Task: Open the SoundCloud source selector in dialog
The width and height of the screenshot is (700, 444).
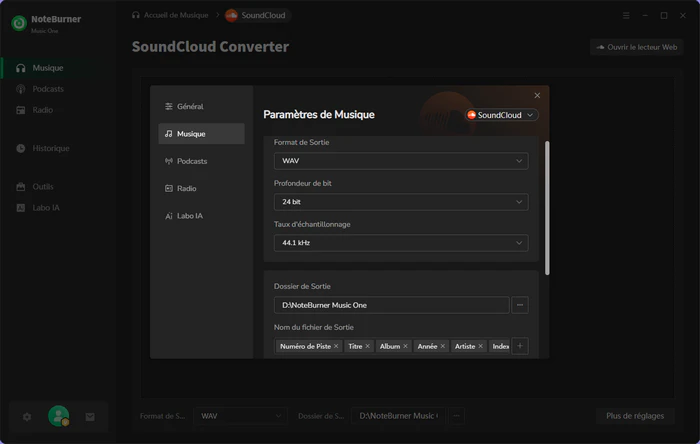Action: [502, 115]
